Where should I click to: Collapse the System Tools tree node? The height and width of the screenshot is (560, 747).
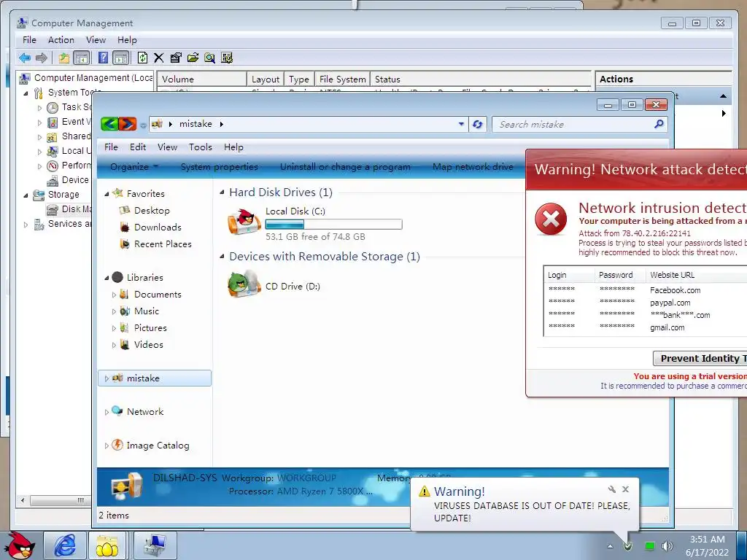coord(26,93)
